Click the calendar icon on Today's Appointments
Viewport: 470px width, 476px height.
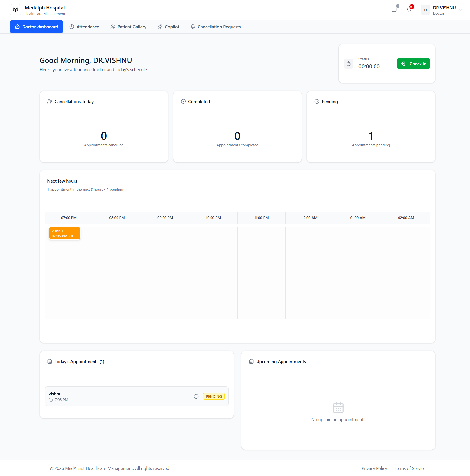(50, 361)
